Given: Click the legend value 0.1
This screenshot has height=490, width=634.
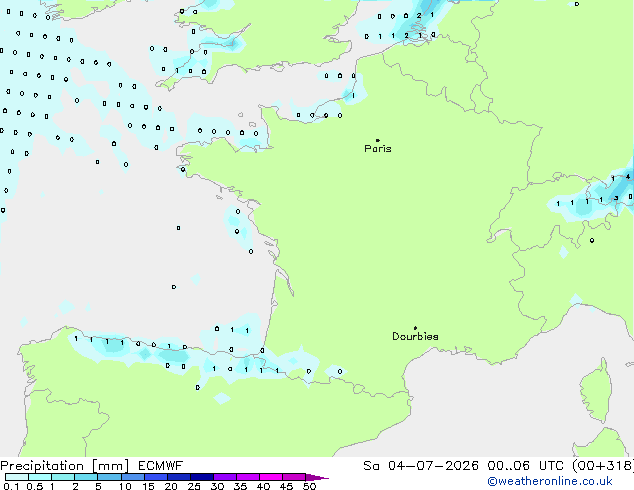Looking at the screenshot, I should click(11, 486).
